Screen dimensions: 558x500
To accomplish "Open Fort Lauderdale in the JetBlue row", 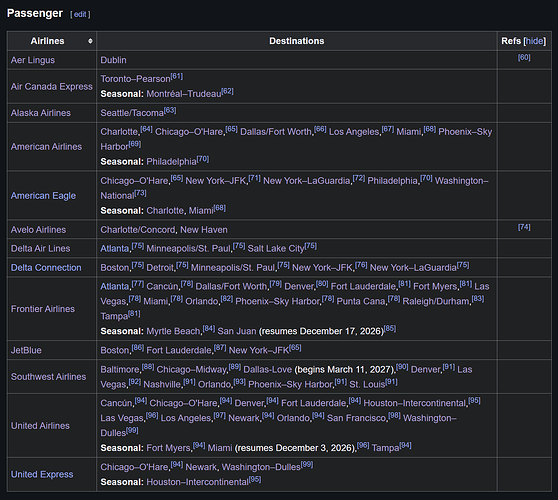I will click(x=179, y=350).
